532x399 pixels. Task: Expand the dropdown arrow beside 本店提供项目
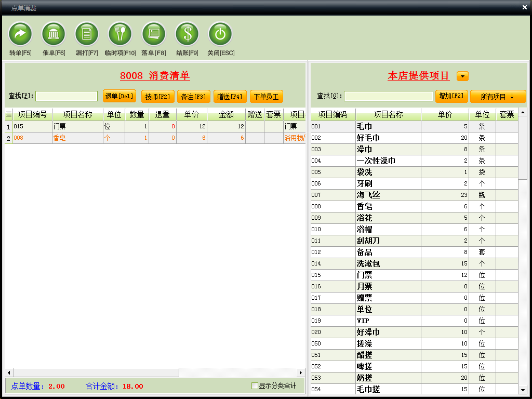(x=462, y=76)
